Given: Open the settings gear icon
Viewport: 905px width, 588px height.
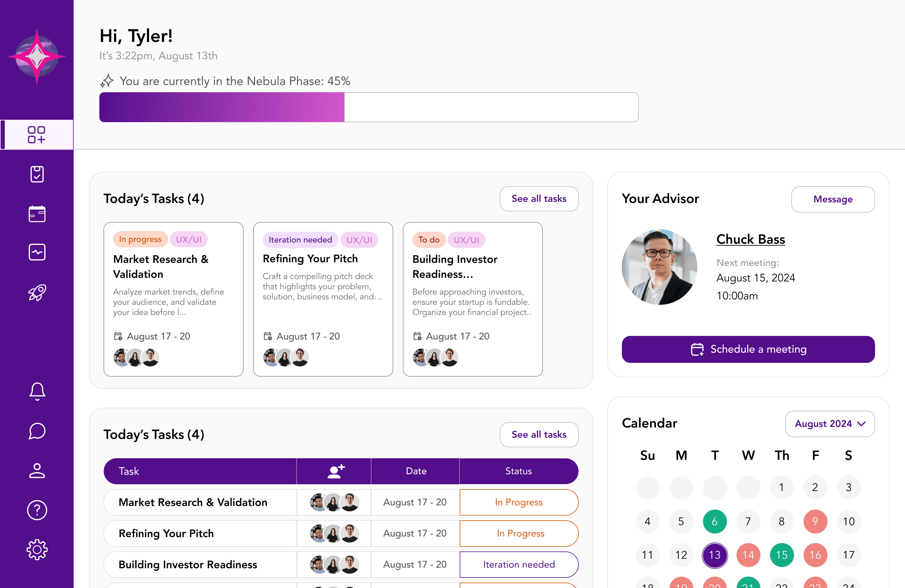Looking at the screenshot, I should coord(37,550).
